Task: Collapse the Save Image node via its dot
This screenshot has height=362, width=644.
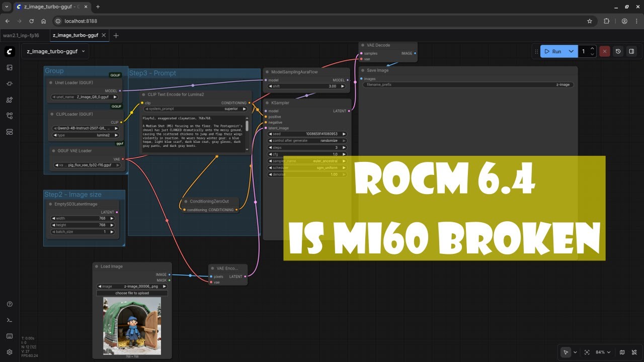Action: [362, 70]
